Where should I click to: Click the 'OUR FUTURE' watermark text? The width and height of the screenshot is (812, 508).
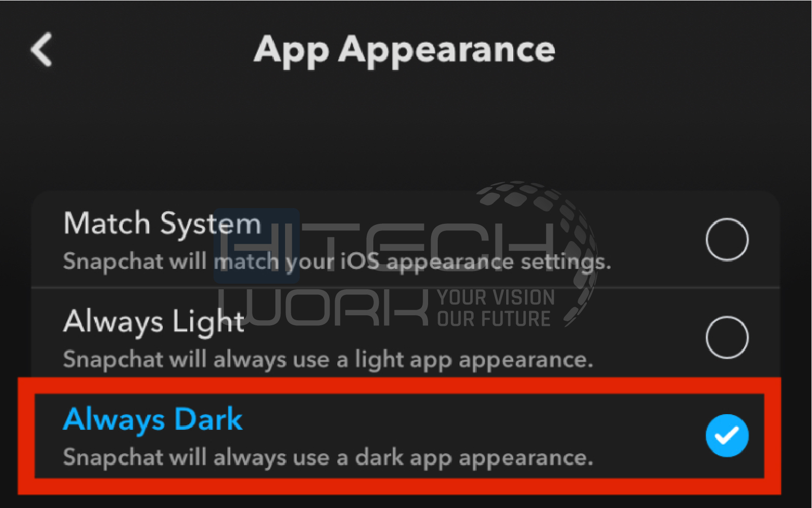493,319
